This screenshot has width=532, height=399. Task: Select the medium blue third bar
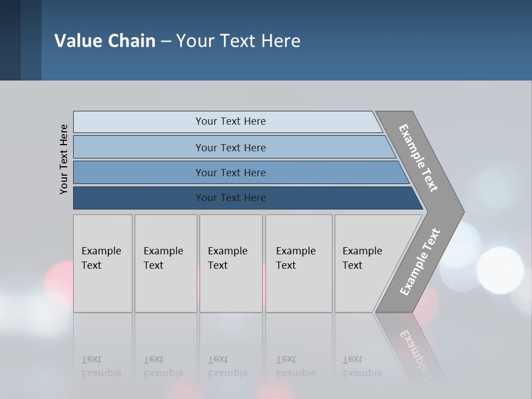pos(241,172)
